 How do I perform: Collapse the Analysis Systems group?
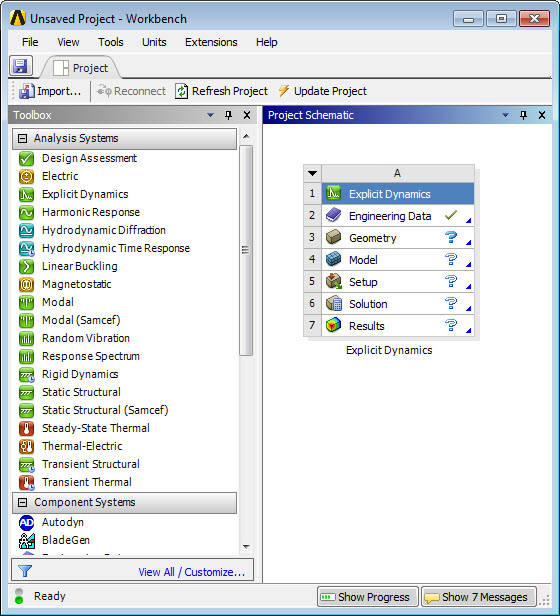(23, 138)
